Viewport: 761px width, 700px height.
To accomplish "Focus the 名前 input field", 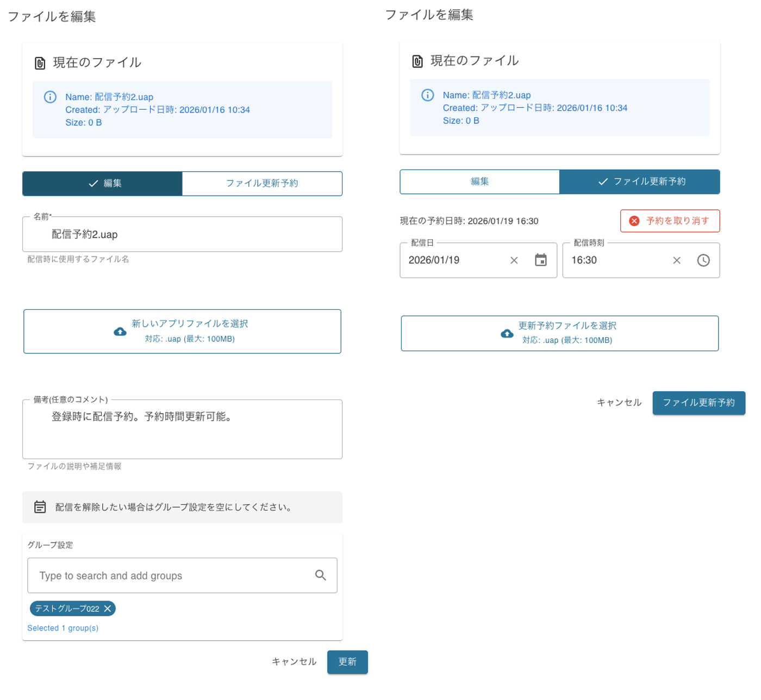I will pyautogui.click(x=182, y=235).
